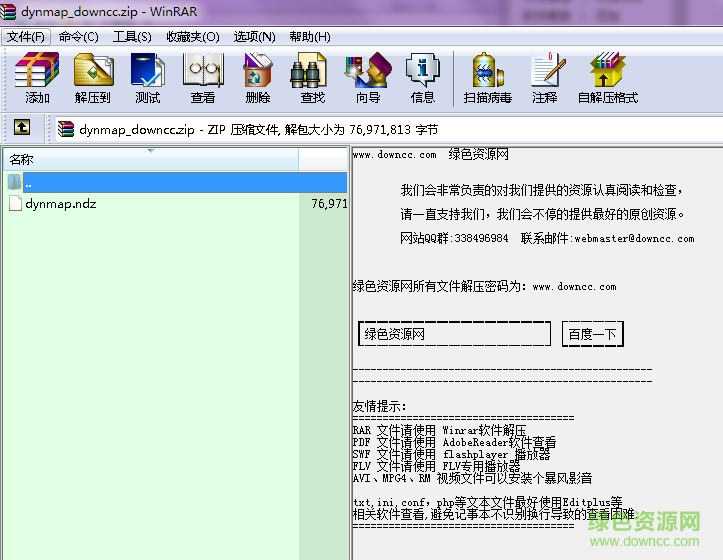Click the 绿色资源网 text box in comment

[x=454, y=334]
